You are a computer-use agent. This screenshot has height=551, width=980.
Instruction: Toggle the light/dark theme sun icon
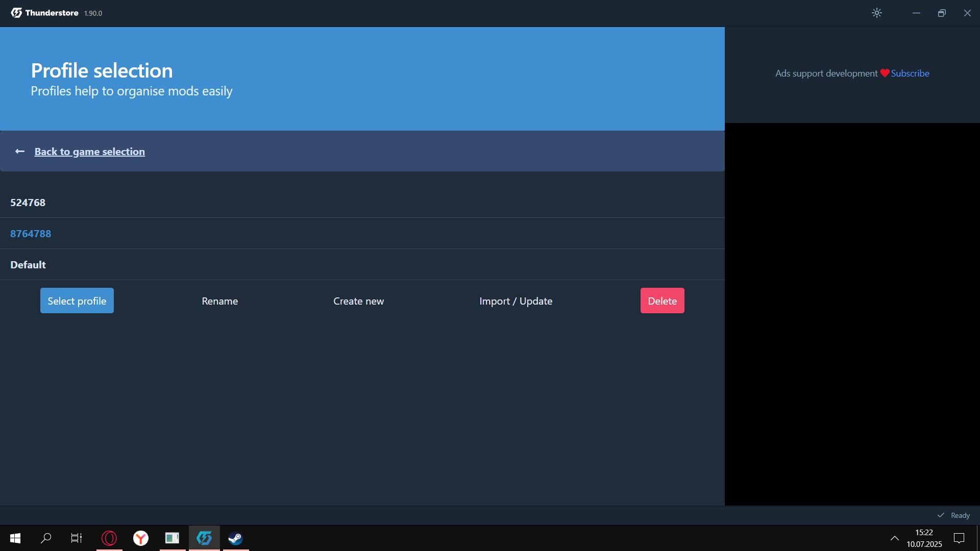tap(876, 13)
